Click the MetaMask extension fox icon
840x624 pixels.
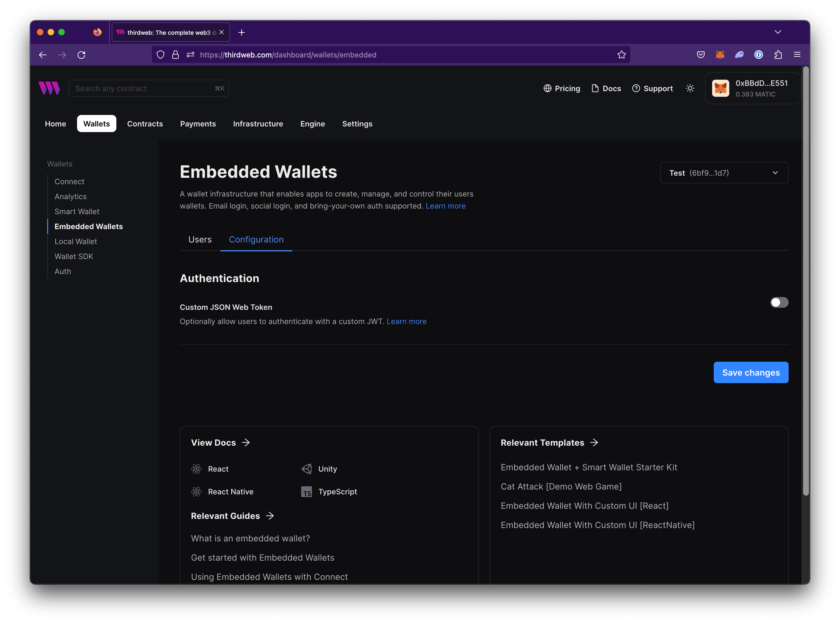[720, 55]
